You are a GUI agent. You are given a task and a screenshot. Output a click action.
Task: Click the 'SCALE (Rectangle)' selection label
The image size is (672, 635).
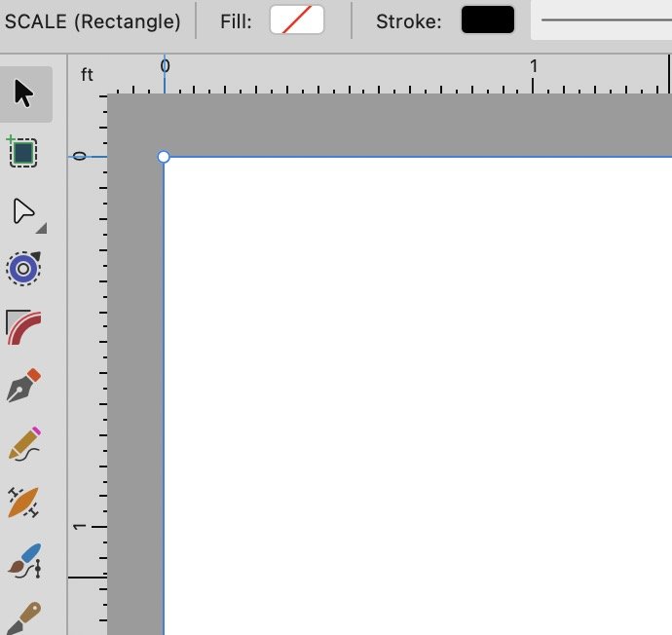point(93,21)
